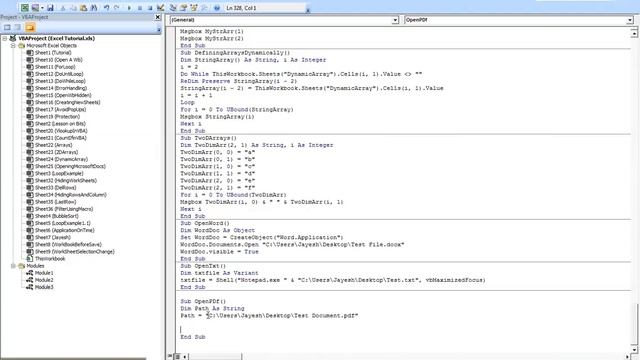Run the macro with the play icon

click(129, 8)
